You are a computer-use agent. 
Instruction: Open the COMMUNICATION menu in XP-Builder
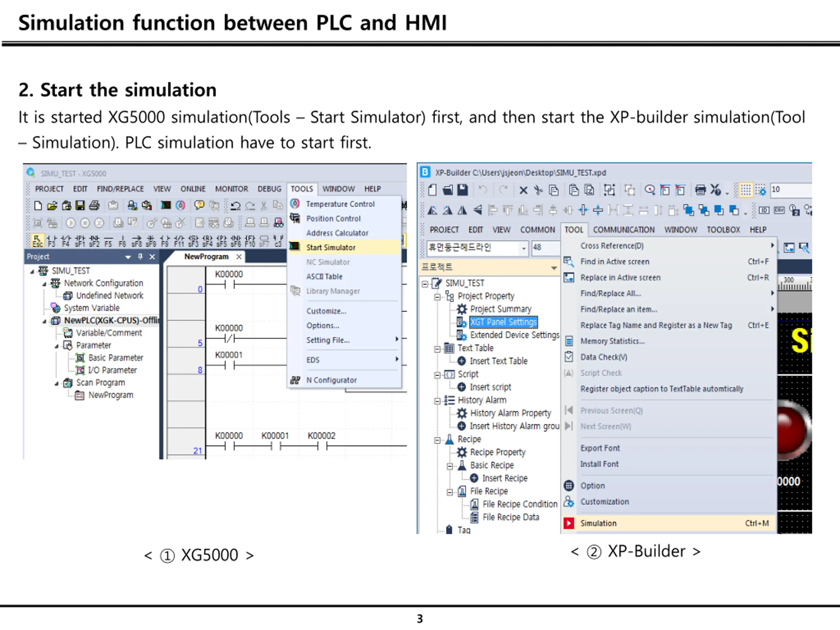(x=623, y=230)
